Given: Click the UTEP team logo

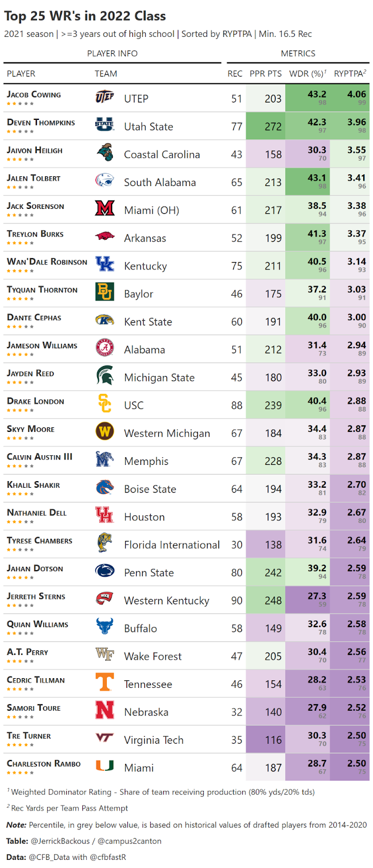Looking at the screenshot, I should (x=105, y=98).
